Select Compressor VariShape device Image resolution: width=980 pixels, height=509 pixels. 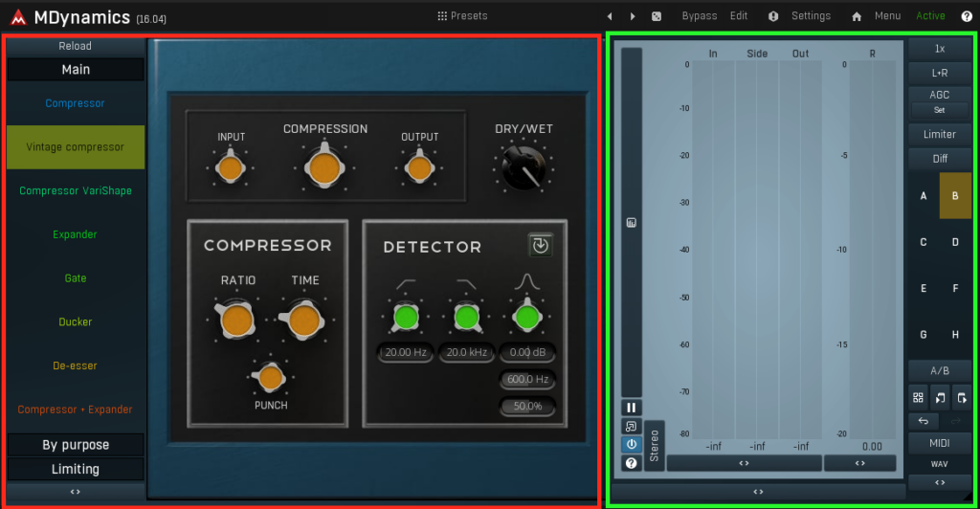pyautogui.click(x=75, y=190)
